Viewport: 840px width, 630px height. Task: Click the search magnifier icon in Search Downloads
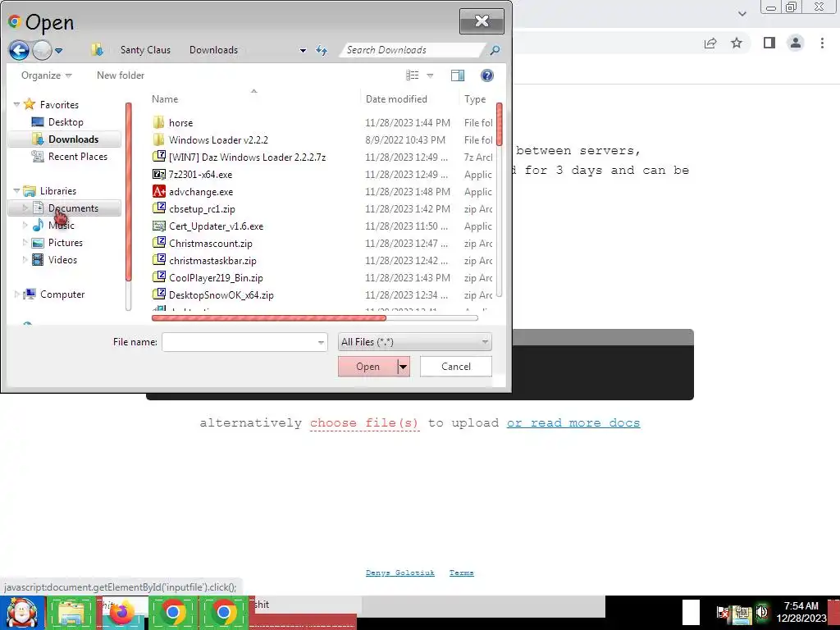click(x=495, y=50)
